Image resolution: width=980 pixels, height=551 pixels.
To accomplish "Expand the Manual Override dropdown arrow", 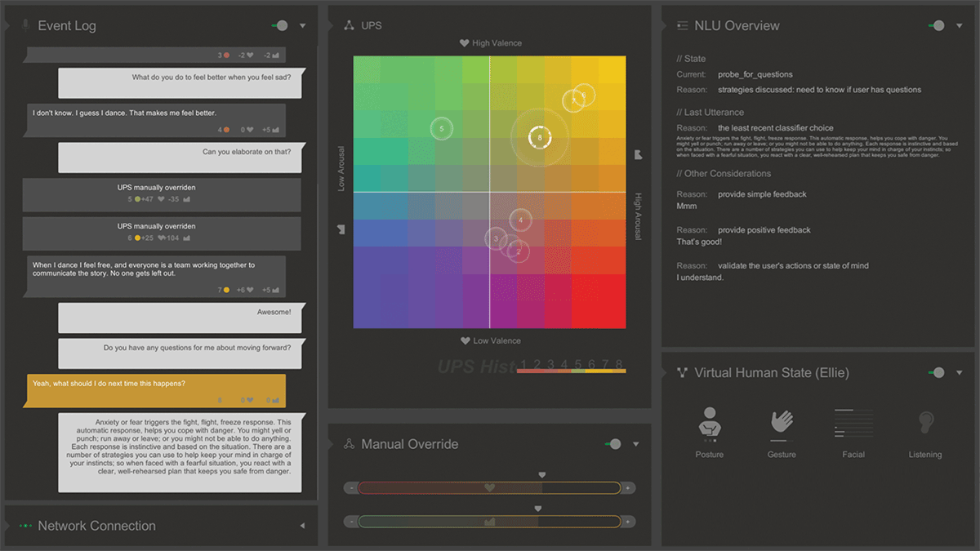I will coord(636,444).
